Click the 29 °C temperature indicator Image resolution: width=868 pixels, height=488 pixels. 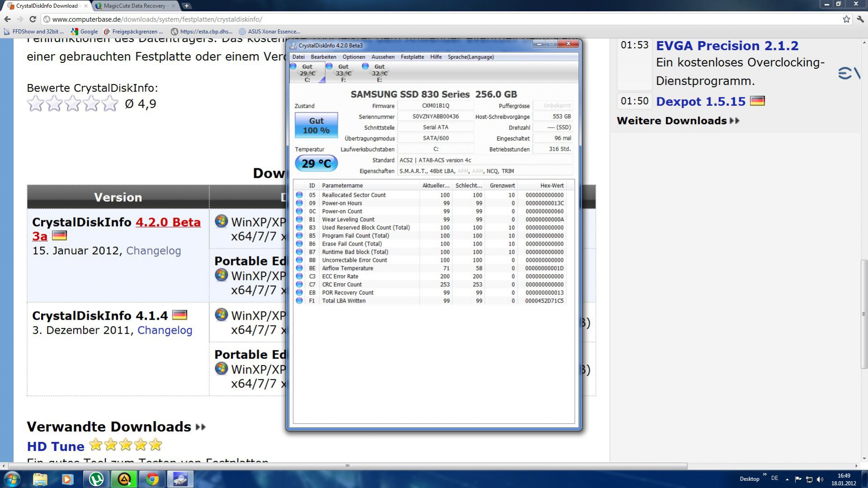tap(316, 163)
